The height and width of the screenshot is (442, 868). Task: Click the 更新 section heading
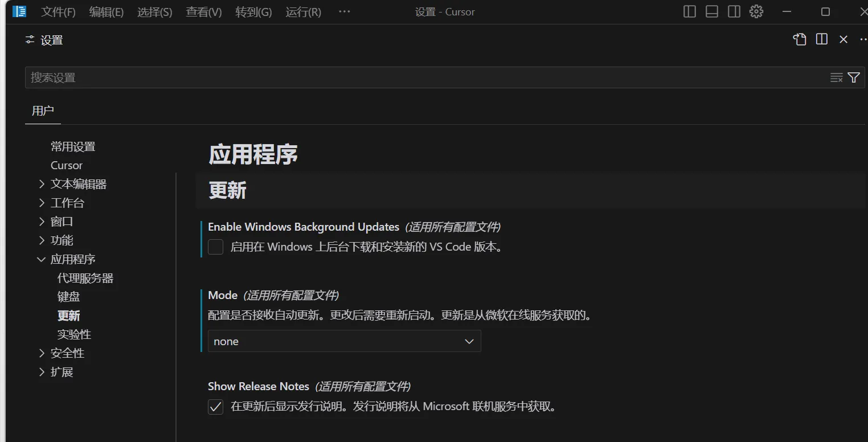point(227,191)
